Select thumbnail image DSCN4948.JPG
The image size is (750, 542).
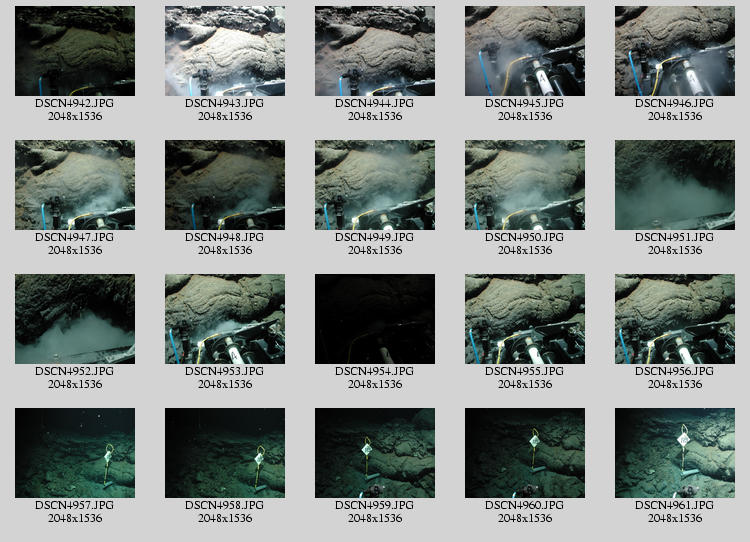(225, 185)
